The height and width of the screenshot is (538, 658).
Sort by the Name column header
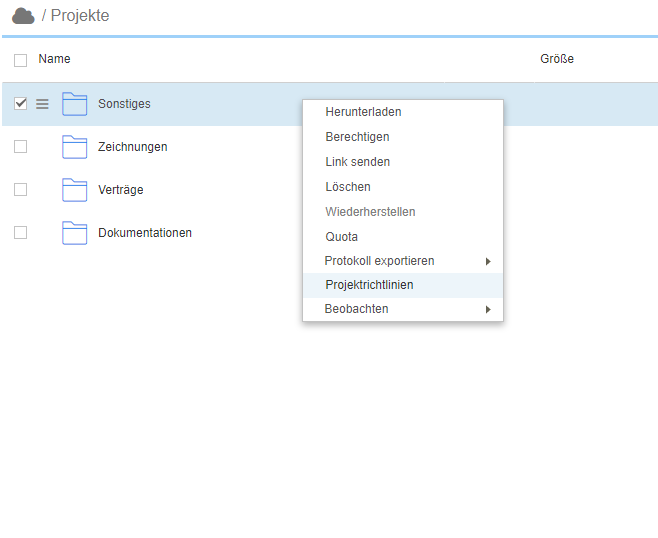click(54, 59)
